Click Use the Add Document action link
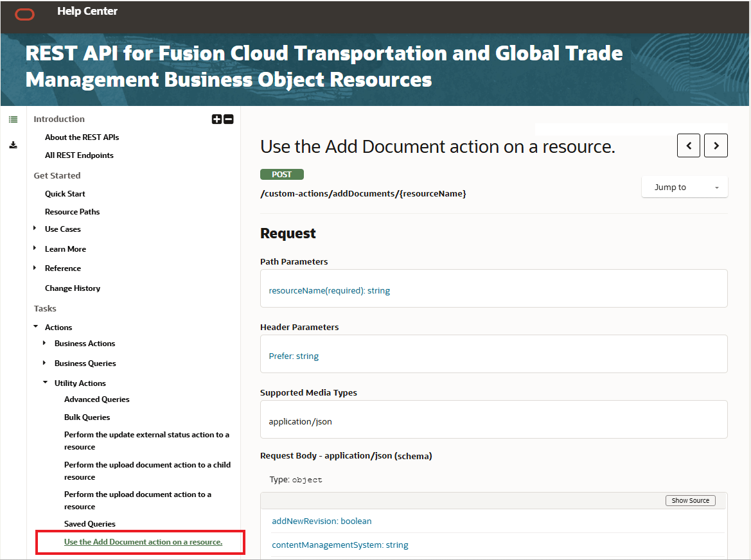This screenshot has height=560, width=751. coord(143,542)
